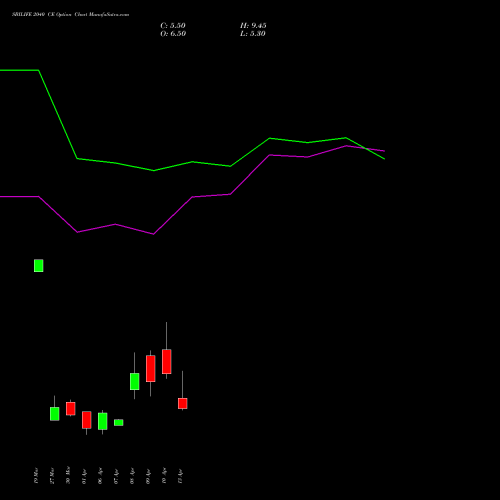The width and height of the screenshot is (500, 500).
Task: Click the "07 Apr" date axis label
Action: (116, 477)
